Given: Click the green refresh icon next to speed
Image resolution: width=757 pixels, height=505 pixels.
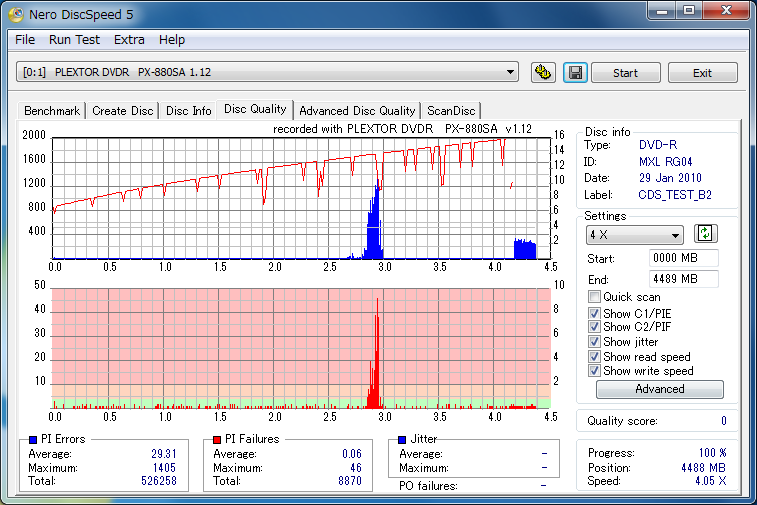Looking at the screenshot, I should (706, 234).
